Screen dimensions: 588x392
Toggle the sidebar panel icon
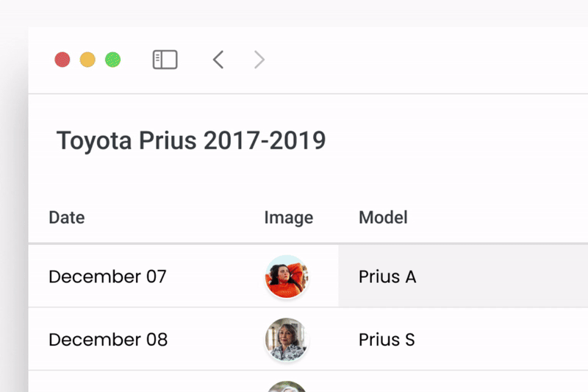click(x=165, y=60)
